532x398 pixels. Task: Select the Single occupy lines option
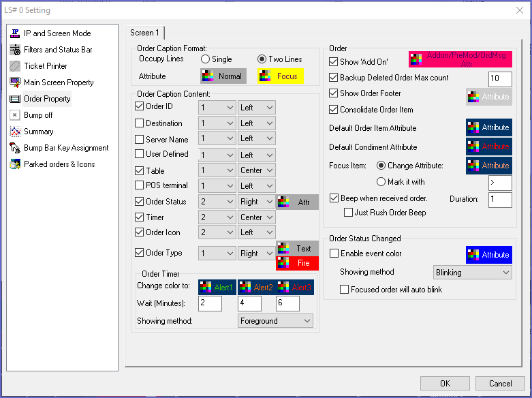point(205,59)
